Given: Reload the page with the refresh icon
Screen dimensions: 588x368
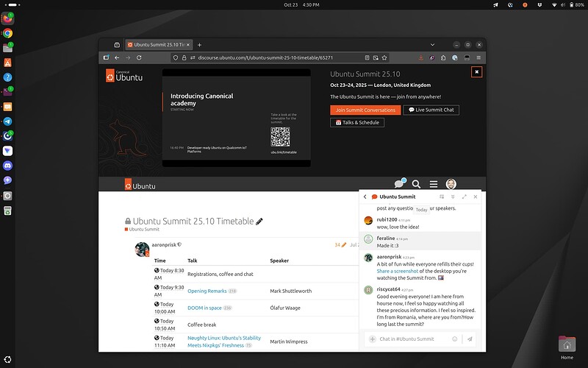Looking at the screenshot, I should [x=139, y=57].
